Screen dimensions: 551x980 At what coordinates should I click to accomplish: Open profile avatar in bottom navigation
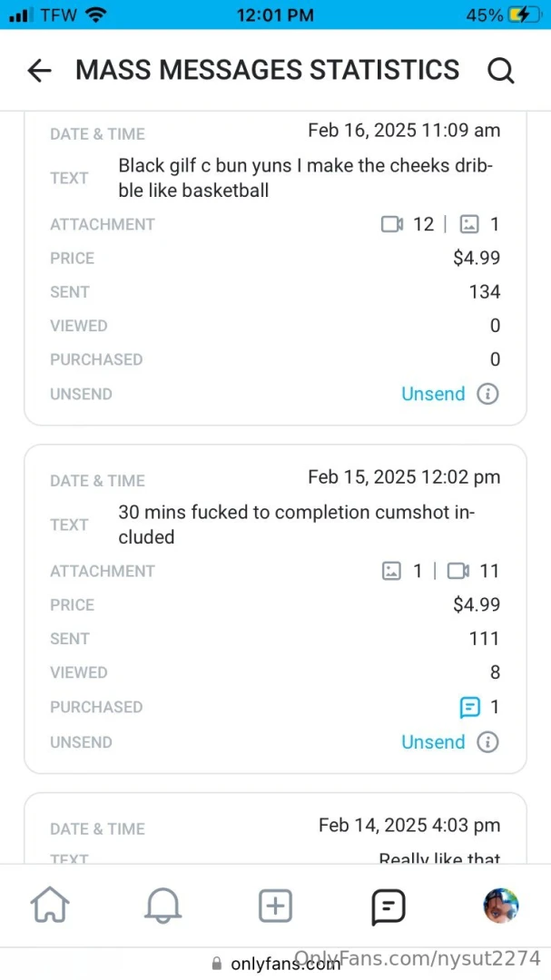click(x=500, y=906)
